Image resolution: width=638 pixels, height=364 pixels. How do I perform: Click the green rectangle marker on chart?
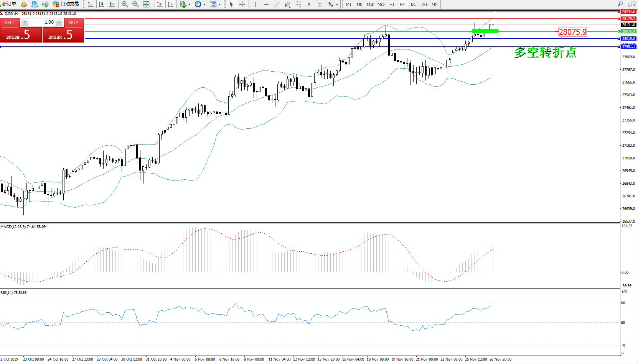point(485,31)
